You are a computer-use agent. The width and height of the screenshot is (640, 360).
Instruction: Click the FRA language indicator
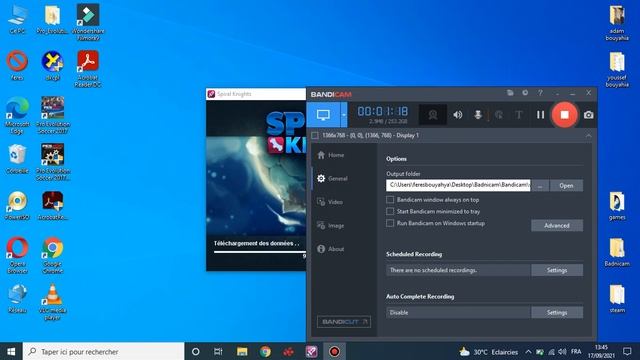click(576, 351)
